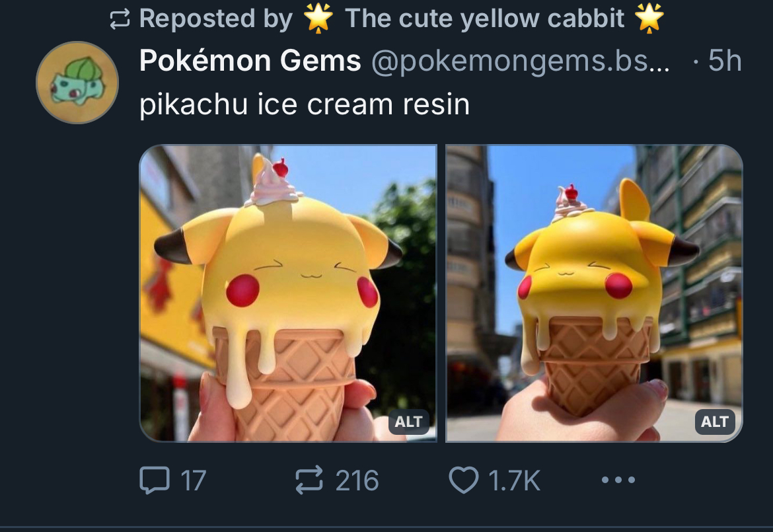Open the three-dot more options menu

tap(618, 479)
